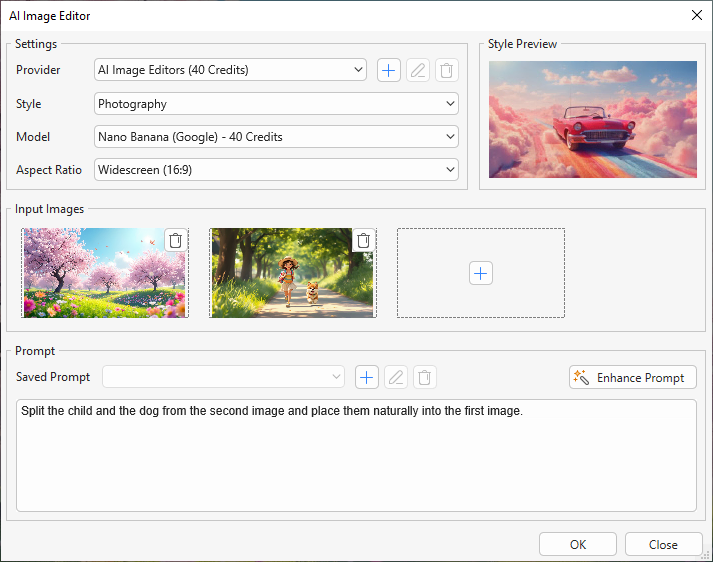The height and width of the screenshot is (562, 713).
Task: Click inside the prompt text area
Action: point(356,456)
